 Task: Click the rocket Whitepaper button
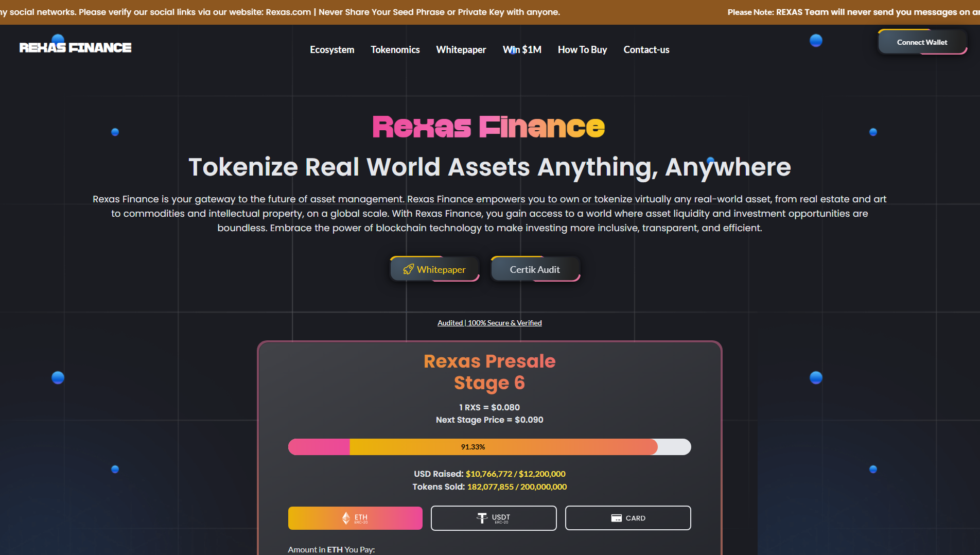[x=434, y=269]
